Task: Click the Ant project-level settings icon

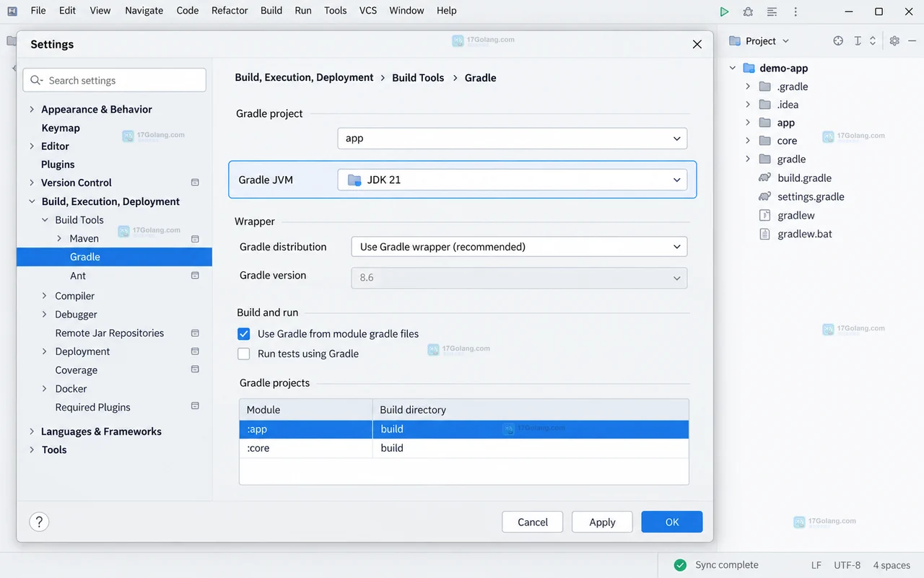Action: (x=195, y=276)
